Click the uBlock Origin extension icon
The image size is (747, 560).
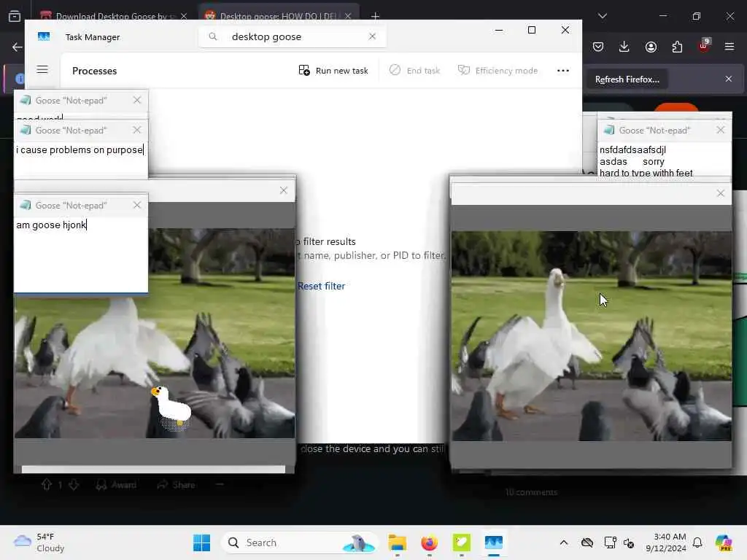coord(704,46)
